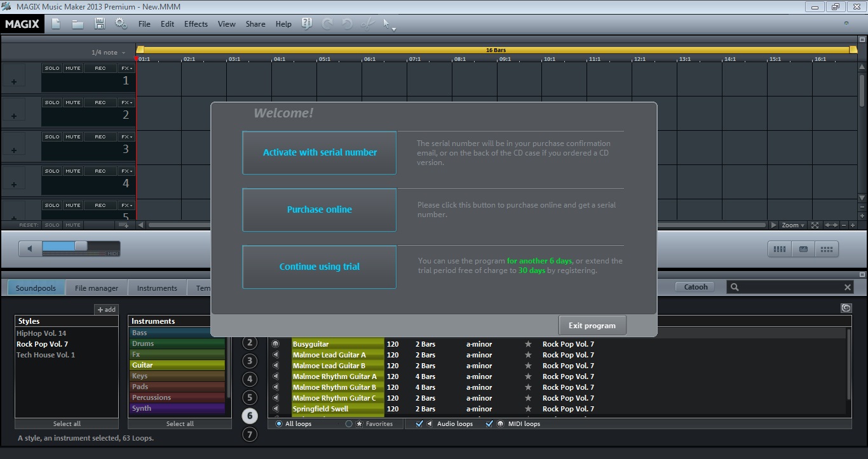Screen dimensions: 868x459
Task: Open the context help speech bubble icon
Action: [x=307, y=24]
